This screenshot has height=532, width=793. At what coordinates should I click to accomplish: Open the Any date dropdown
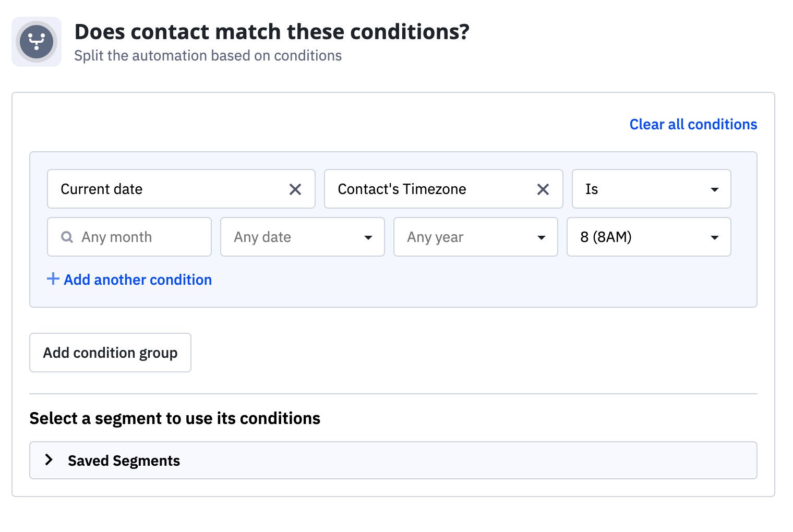click(x=302, y=237)
